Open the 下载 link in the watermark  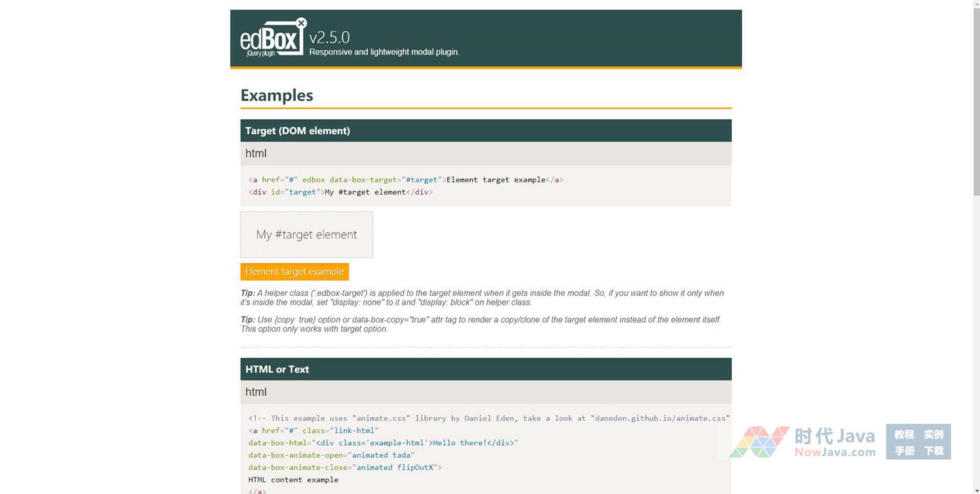pyautogui.click(x=933, y=451)
